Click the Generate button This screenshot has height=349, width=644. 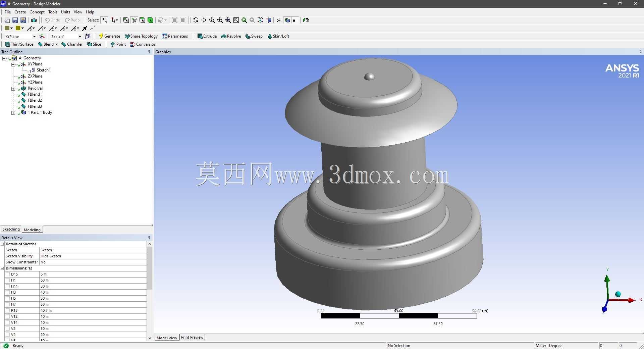[x=109, y=36]
